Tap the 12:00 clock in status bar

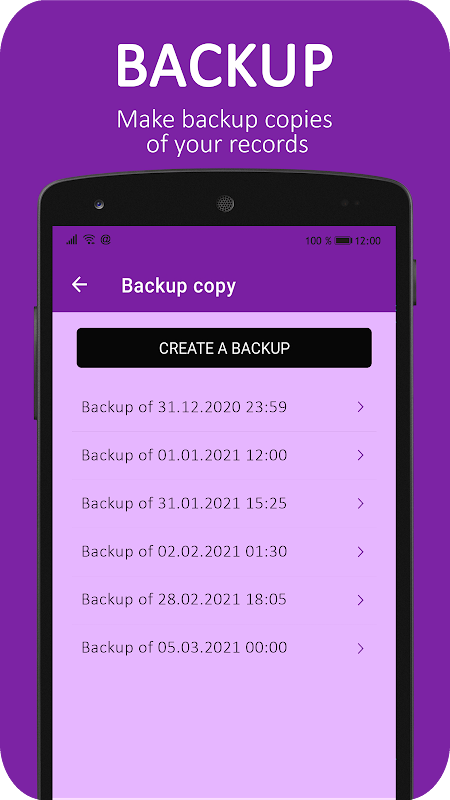[x=367, y=241]
